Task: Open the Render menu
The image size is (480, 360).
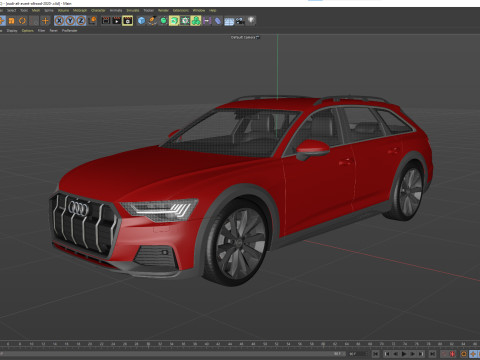Action: click(x=163, y=10)
